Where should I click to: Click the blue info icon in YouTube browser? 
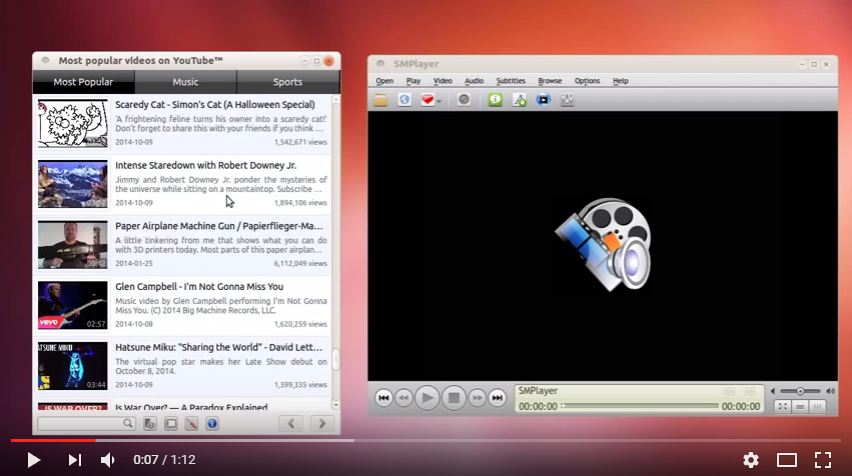(x=212, y=424)
